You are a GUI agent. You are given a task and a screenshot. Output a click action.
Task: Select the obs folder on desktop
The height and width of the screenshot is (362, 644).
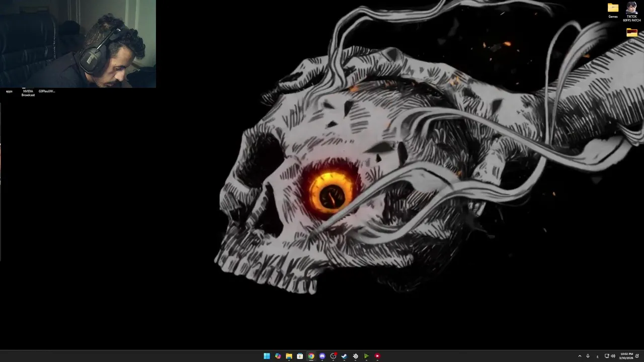(632, 35)
